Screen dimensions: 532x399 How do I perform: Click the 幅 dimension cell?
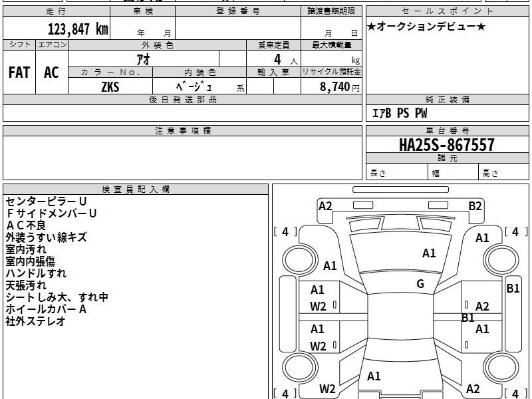tap(454, 172)
